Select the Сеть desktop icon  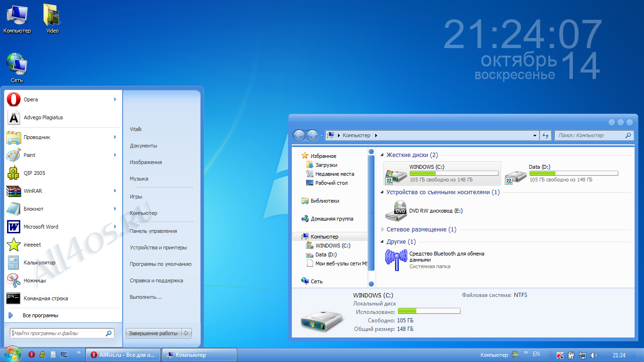[17, 68]
